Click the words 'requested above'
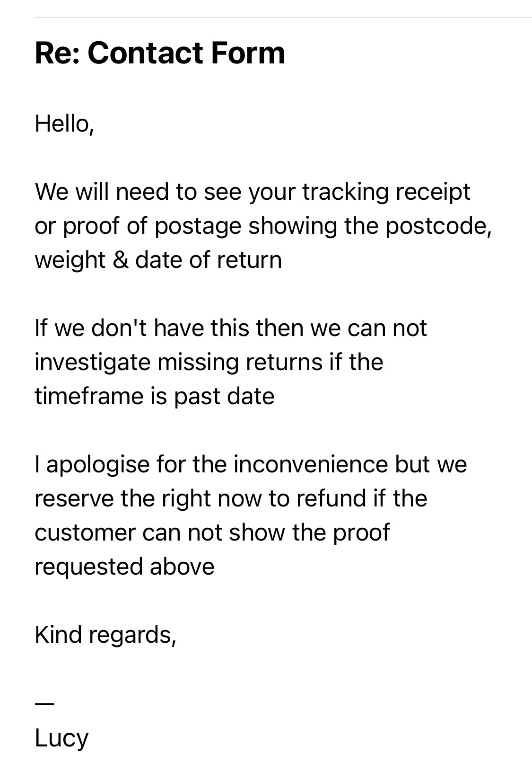Image resolution: width=532 pixels, height=772 pixels. [125, 567]
